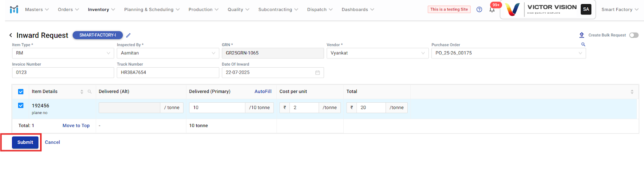Sort by Item Details column arrows
Screen dimensions: 644x186
pyautogui.click(x=82, y=92)
